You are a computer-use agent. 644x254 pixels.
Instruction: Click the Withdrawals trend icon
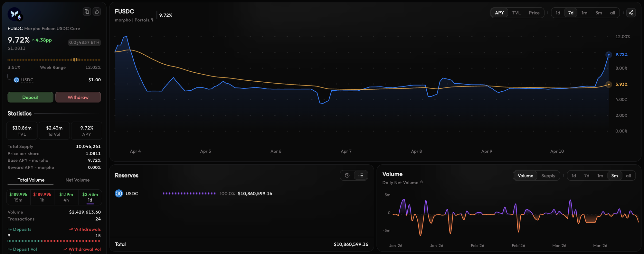(x=71, y=230)
